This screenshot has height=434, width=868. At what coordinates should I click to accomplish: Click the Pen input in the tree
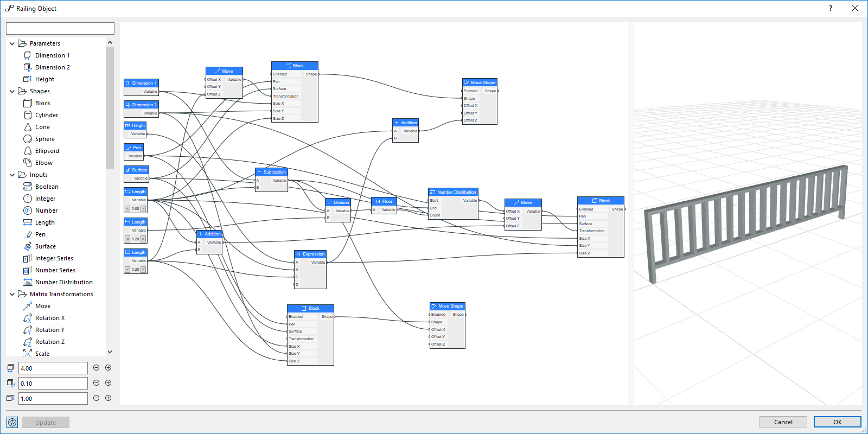(40, 234)
